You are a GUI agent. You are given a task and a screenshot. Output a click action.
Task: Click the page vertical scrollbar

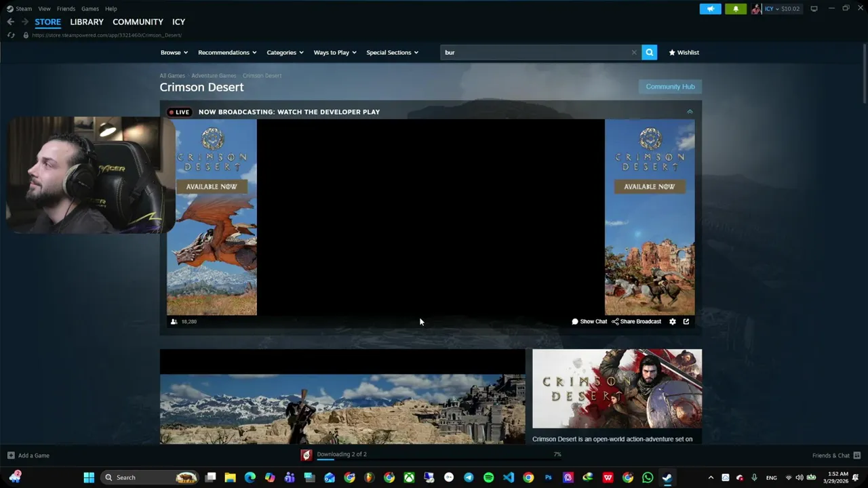click(865, 73)
